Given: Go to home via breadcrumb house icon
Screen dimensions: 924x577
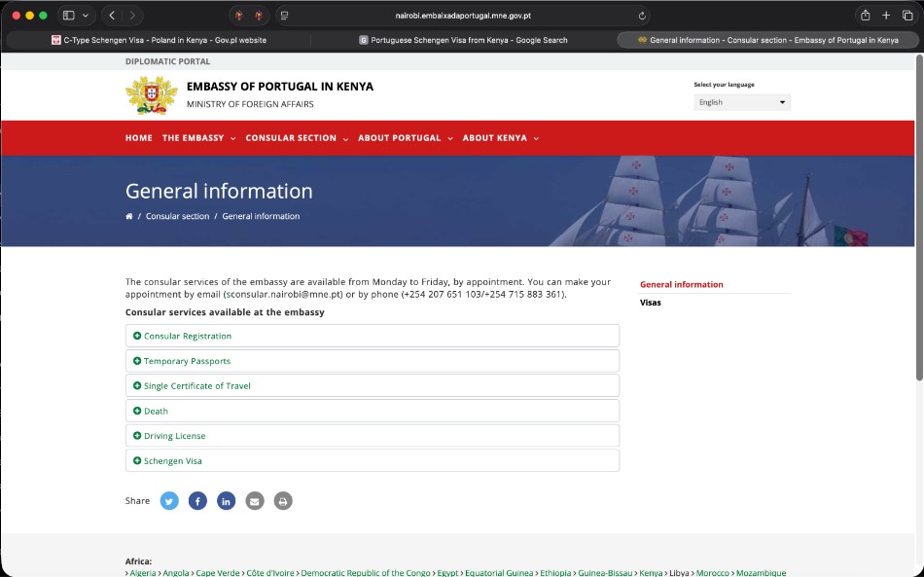Looking at the screenshot, I should click(129, 216).
